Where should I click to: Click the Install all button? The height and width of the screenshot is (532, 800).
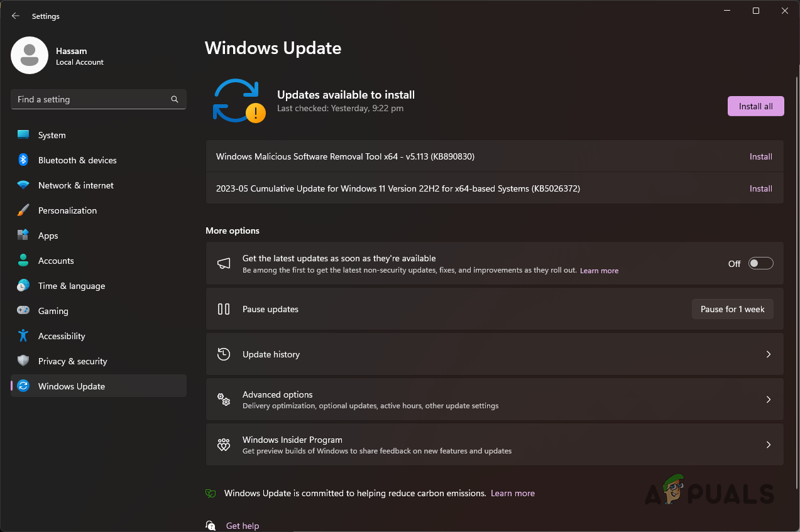click(x=755, y=106)
